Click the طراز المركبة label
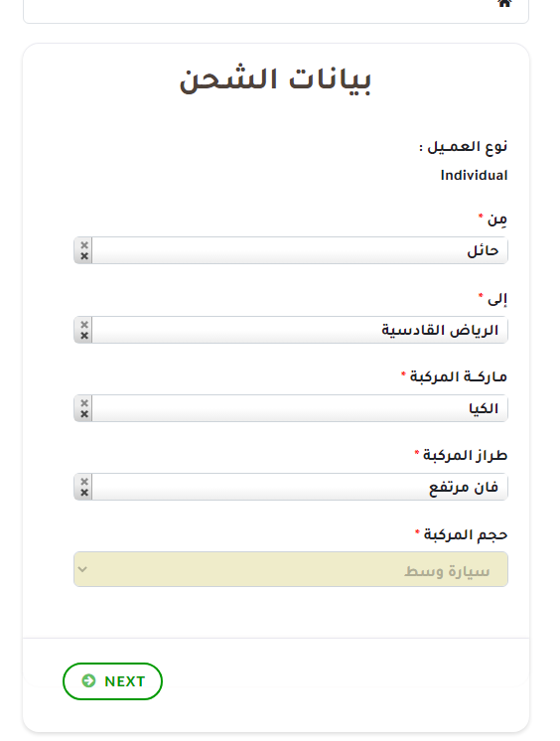Image resolution: width=560 pixels, height=741 pixels. (x=465, y=456)
